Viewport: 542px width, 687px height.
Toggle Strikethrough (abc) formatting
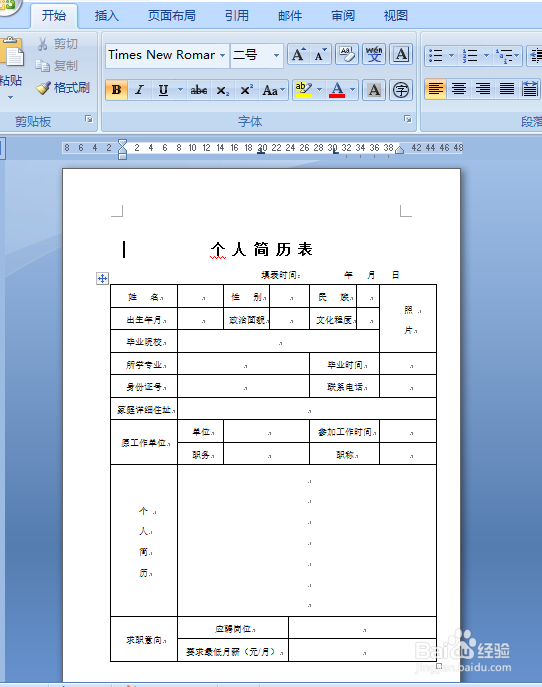point(198,90)
